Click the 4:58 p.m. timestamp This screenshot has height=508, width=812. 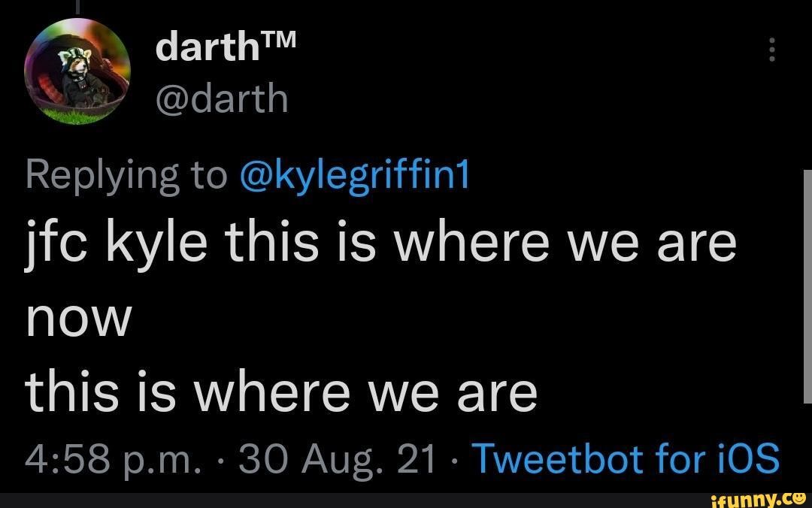114,457
